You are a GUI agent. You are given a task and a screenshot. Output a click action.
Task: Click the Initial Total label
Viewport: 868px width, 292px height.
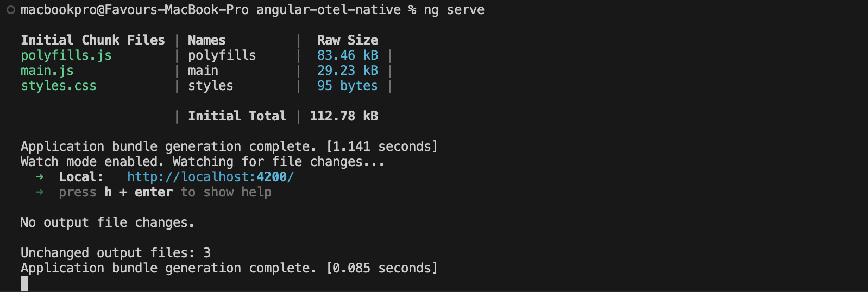[237, 116]
